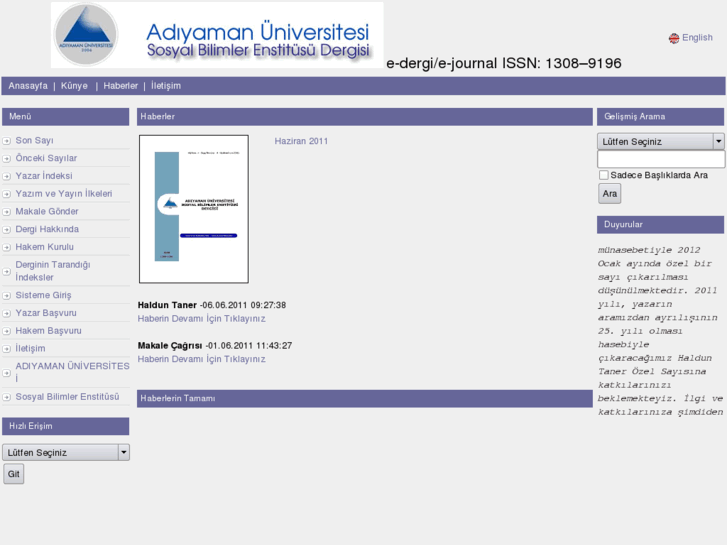Click the arrow bullet beside sidebar İletişim
Image resolution: width=727 pixels, height=545 pixels.
[6, 349]
